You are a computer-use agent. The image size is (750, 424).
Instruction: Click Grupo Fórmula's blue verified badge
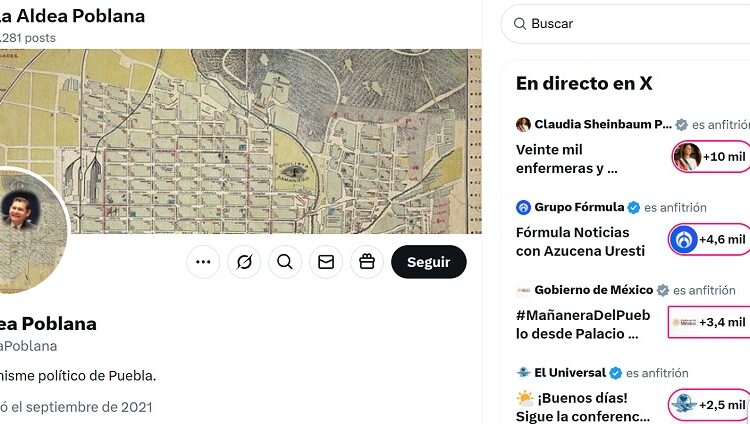pyautogui.click(x=634, y=208)
